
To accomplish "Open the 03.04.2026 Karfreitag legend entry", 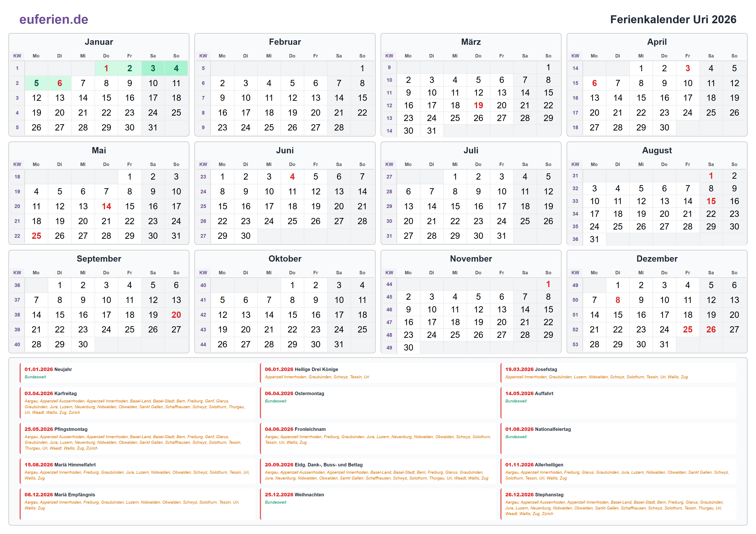I will coord(138,403).
